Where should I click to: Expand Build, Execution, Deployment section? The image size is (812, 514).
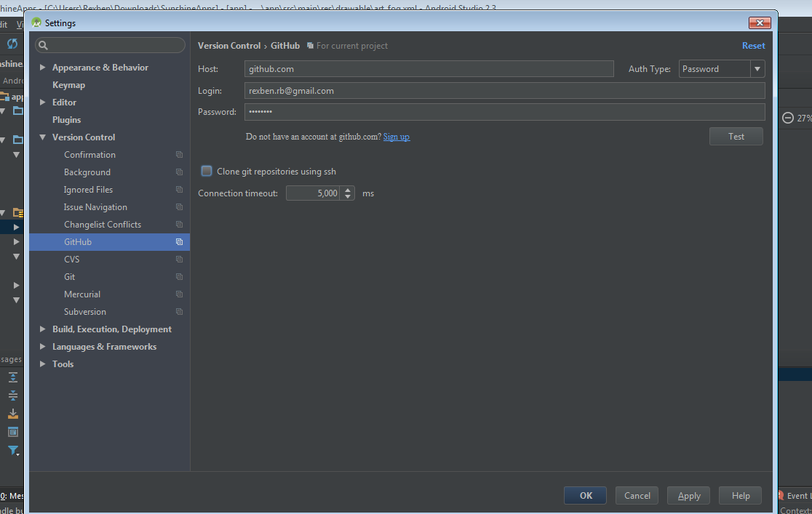(x=42, y=329)
